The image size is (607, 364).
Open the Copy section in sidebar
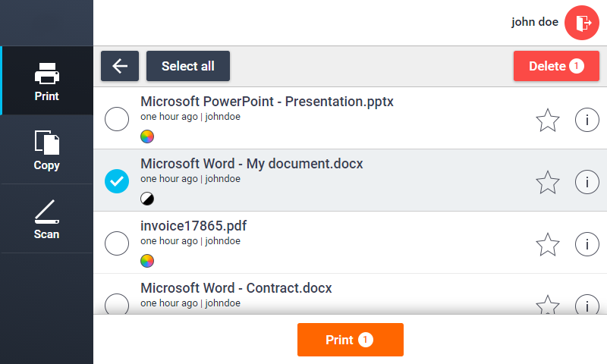click(x=47, y=149)
